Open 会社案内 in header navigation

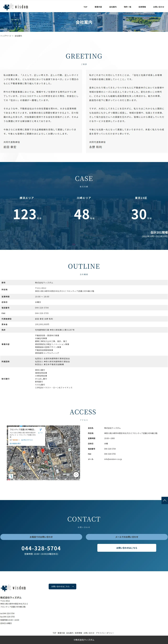point(113,7)
